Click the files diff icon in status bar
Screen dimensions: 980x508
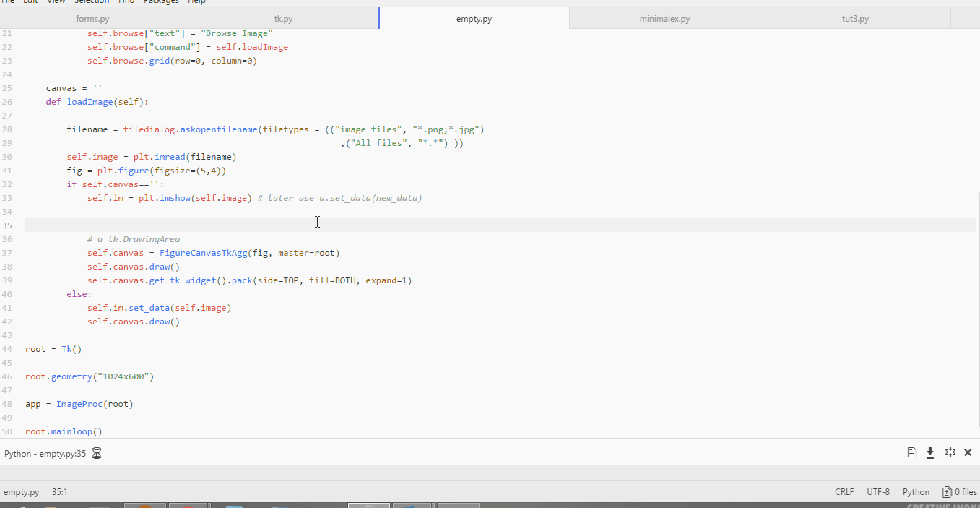coord(947,492)
